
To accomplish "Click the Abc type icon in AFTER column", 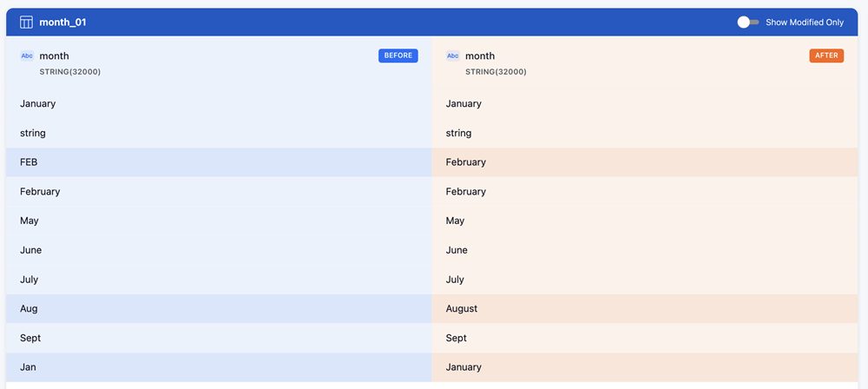I will [x=453, y=56].
